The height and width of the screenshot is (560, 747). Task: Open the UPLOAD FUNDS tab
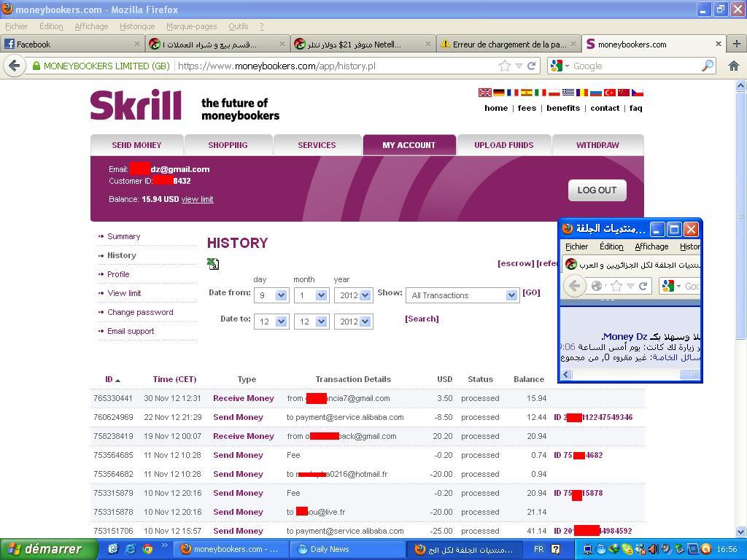click(504, 145)
